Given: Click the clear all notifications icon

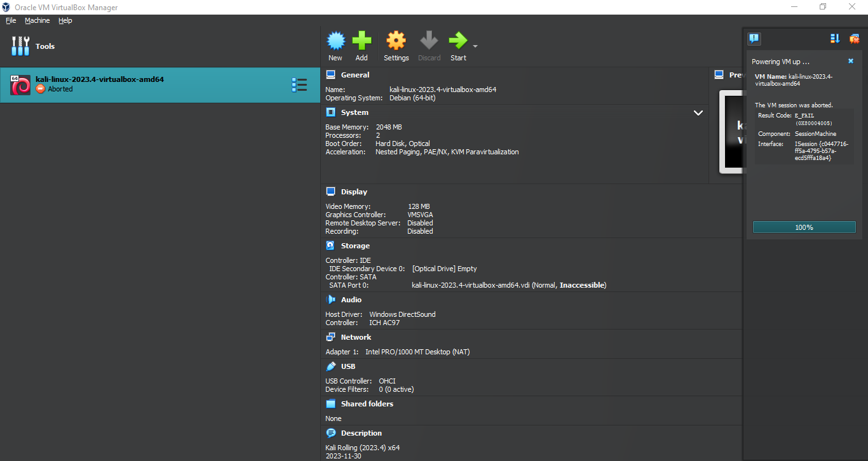Looking at the screenshot, I should click(854, 39).
